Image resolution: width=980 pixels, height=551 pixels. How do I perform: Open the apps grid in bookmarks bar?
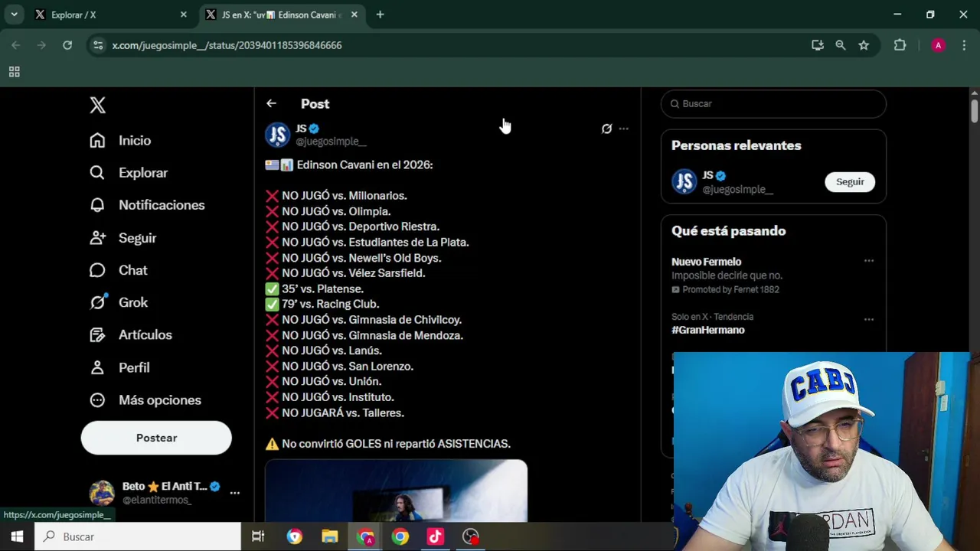(14, 72)
